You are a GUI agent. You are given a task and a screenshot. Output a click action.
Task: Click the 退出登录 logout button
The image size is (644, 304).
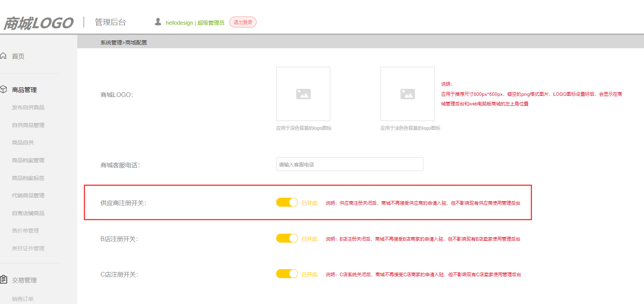[243, 22]
